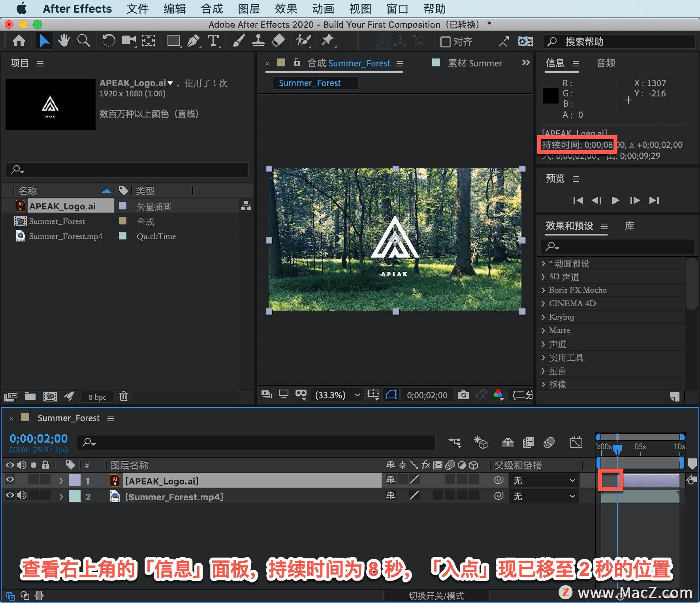The height and width of the screenshot is (603, 700).
Task: Expand the Keying effects category
Action: coord(543,317)
